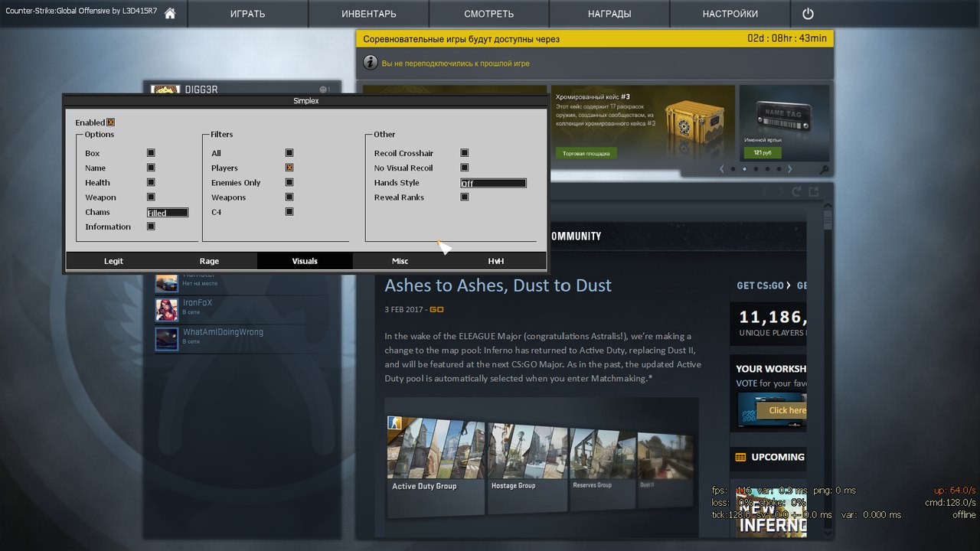Enable Reveal Ranks checkbox
Image resolution: width=980 pixels, height=551 pixels.
[465, 197]
